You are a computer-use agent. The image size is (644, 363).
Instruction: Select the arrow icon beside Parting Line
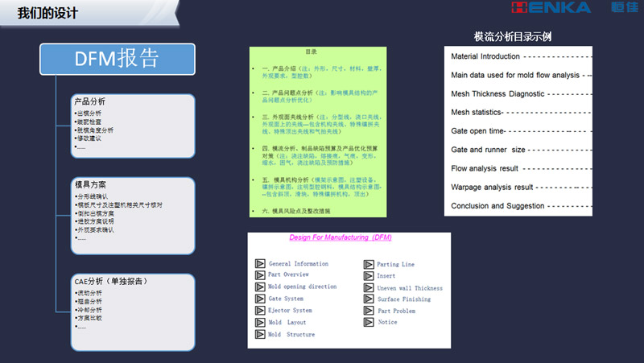(368, 264)
